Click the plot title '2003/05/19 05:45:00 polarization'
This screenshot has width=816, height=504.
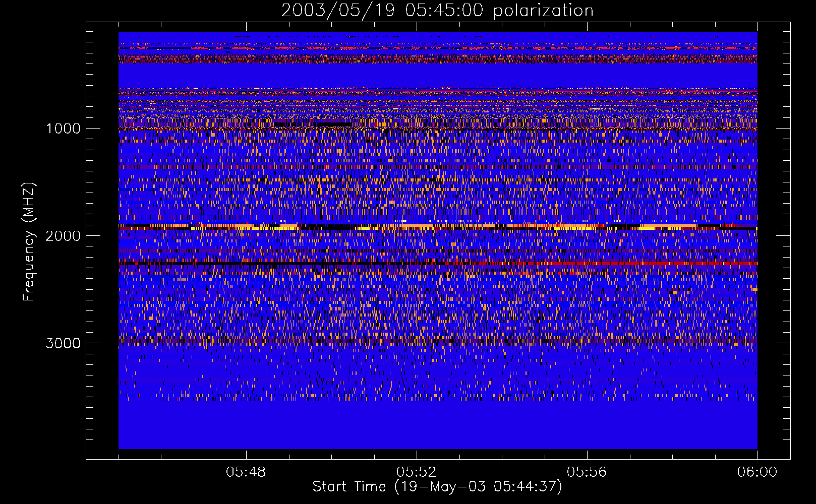[x=437, y=11]
